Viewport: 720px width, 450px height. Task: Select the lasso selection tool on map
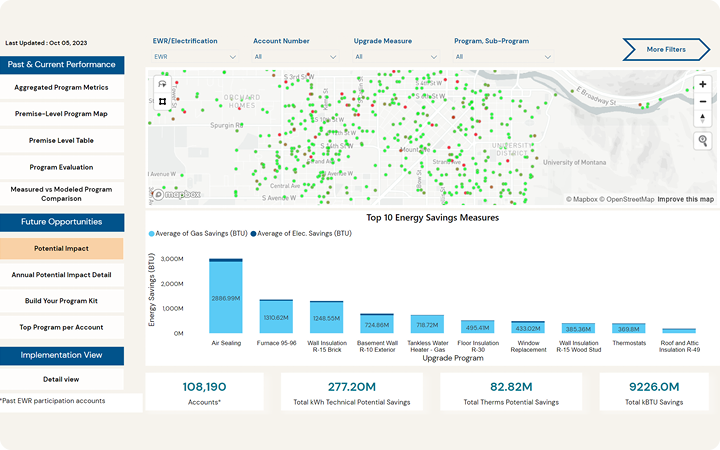pyautogui.click(x=162, y=85)
